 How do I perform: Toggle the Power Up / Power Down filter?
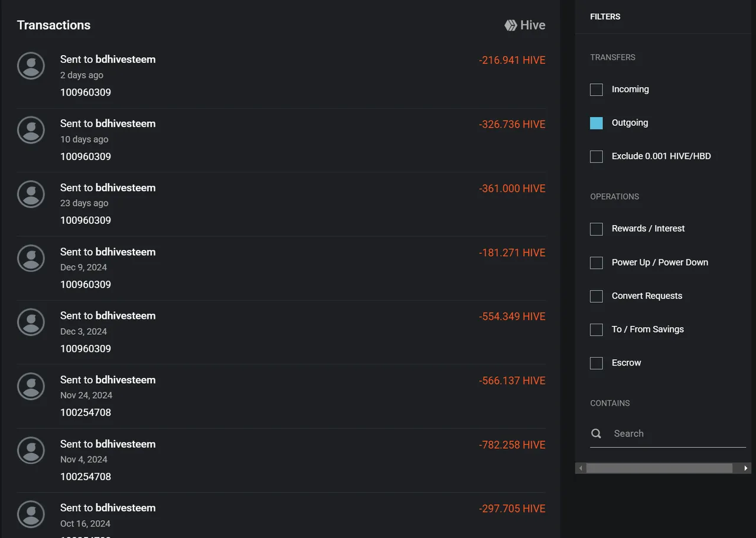point(597,263)
